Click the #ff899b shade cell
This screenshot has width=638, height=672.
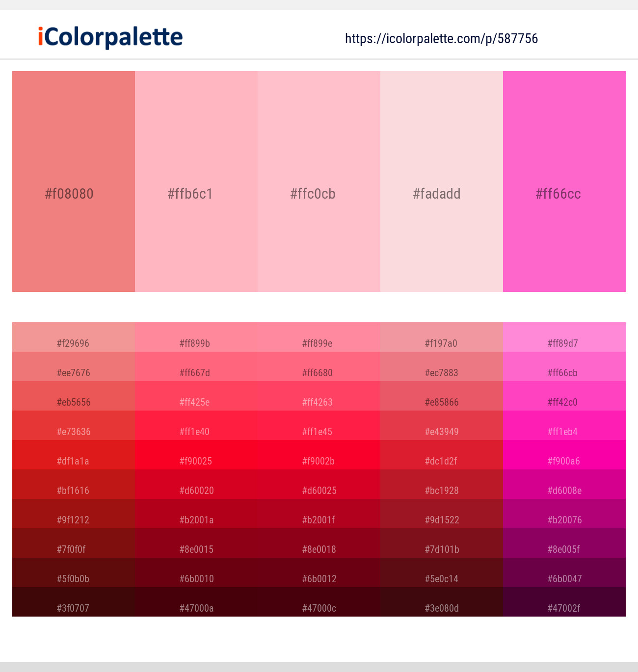tap(196, 343)
